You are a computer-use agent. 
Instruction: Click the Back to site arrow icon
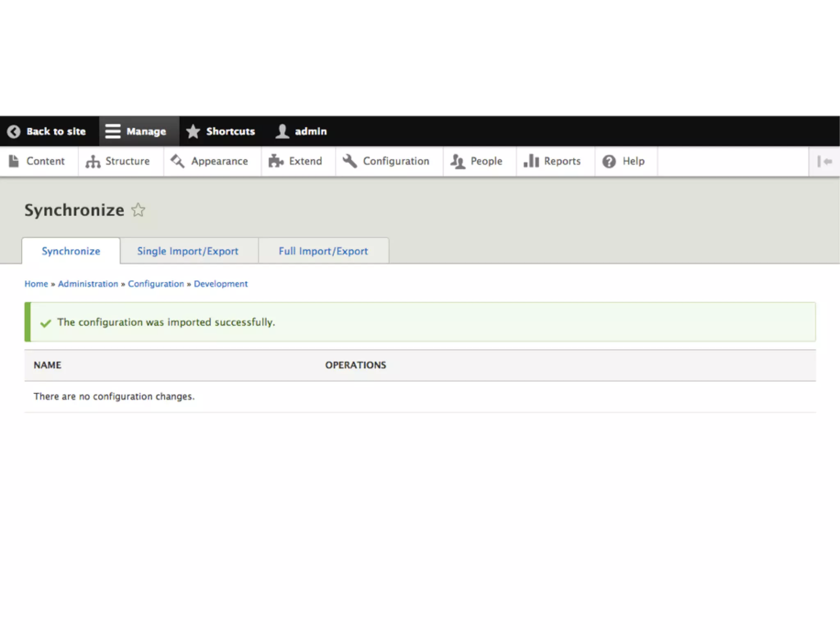tap(14, 131)
